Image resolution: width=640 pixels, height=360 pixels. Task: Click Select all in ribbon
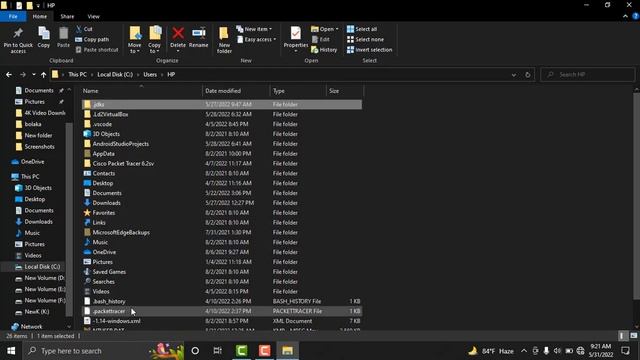coord(362,29)
